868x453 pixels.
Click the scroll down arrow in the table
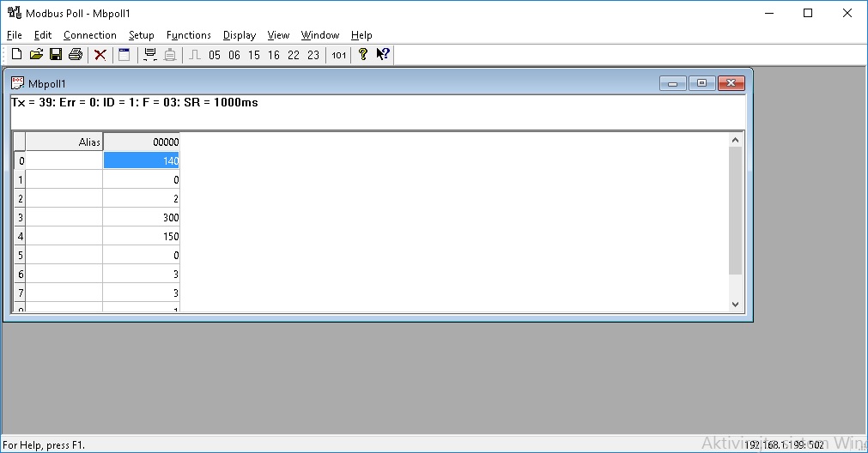coord(735,304)
